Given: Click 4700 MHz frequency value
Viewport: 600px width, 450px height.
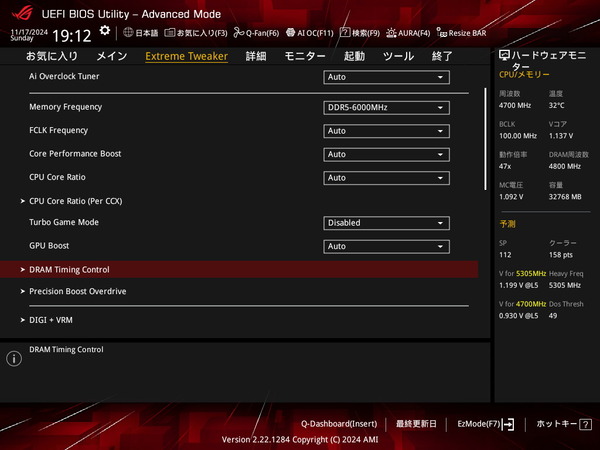Looking at the screenshot, I should pos(515,105).
